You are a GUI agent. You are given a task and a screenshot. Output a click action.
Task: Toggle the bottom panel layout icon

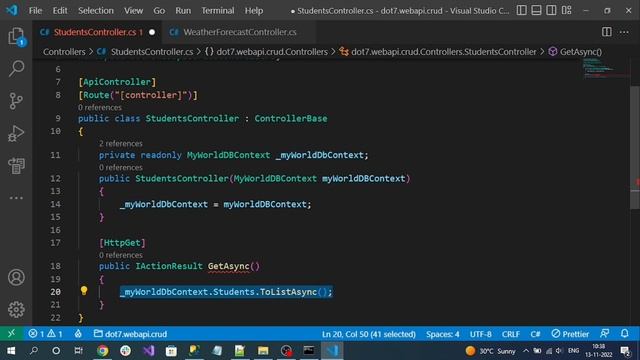[x=536, y=10]
